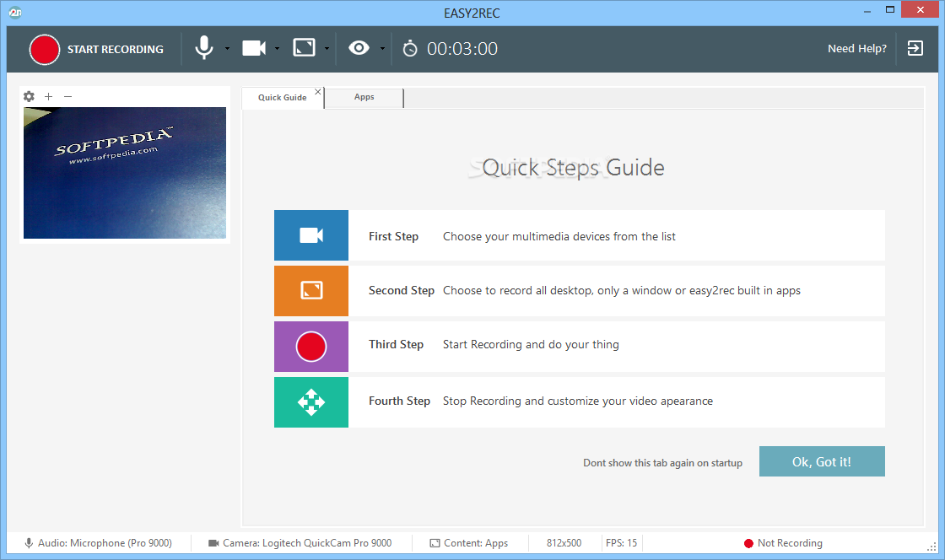Screen dimensions: 945x560
Task: Click 'Dont show this tab again on startup'
Action: point(662,463)
